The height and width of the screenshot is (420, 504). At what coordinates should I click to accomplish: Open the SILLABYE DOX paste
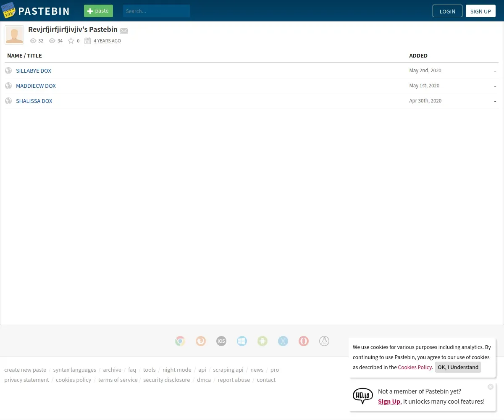34,71
